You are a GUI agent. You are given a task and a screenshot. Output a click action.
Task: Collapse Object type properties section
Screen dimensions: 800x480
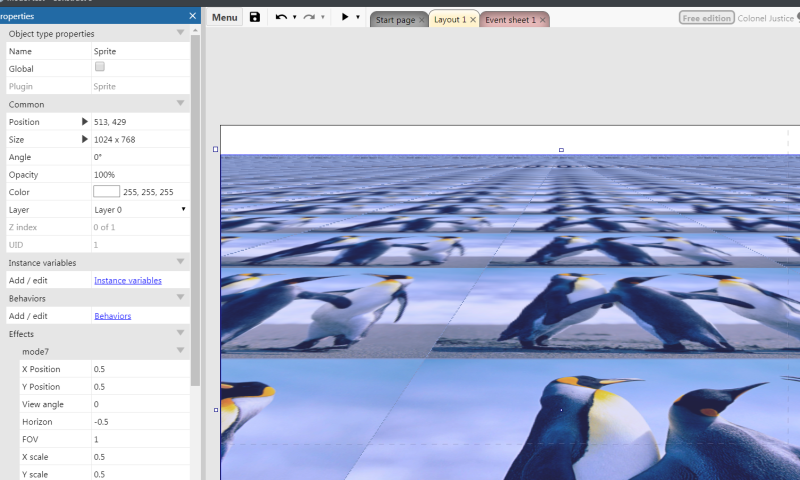click(x=180, y=33)
